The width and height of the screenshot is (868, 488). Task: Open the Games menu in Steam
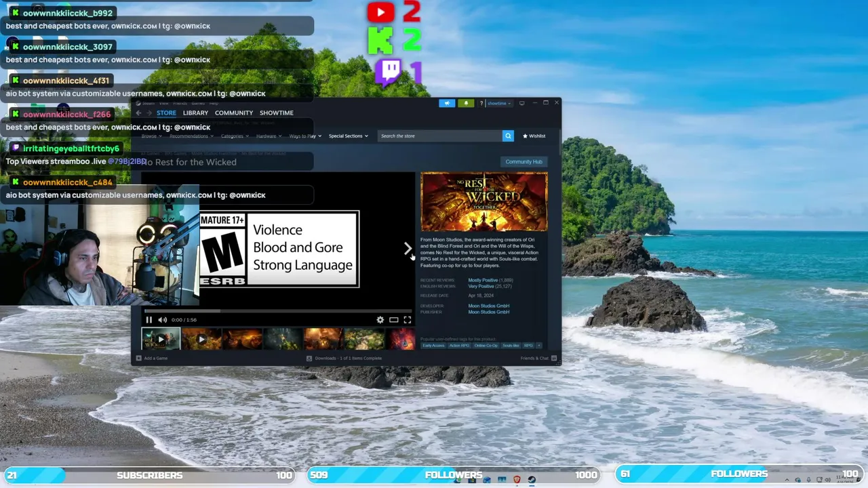198,104
